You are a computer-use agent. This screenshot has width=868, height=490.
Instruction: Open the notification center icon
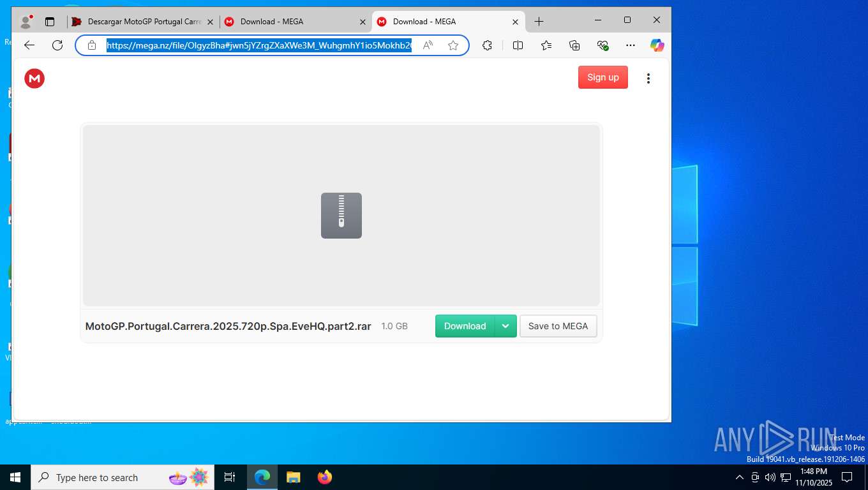(x=847, y=477)
